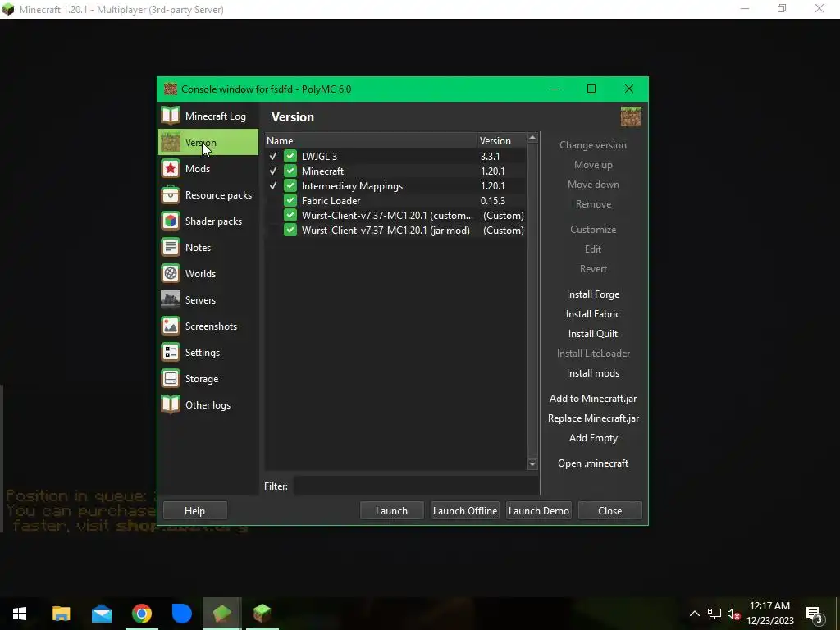Switch to the Servers tab label
This screenshot has height=630, width=840.
click(x=200, y=299)
